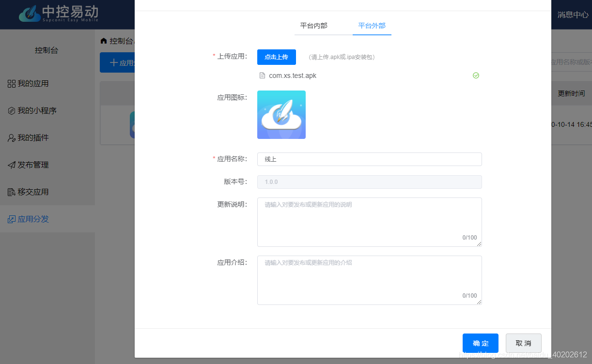The width and height of the screenshot is (592, 364).
Task: Switch to 平台内部 tab
Action: 313,26
